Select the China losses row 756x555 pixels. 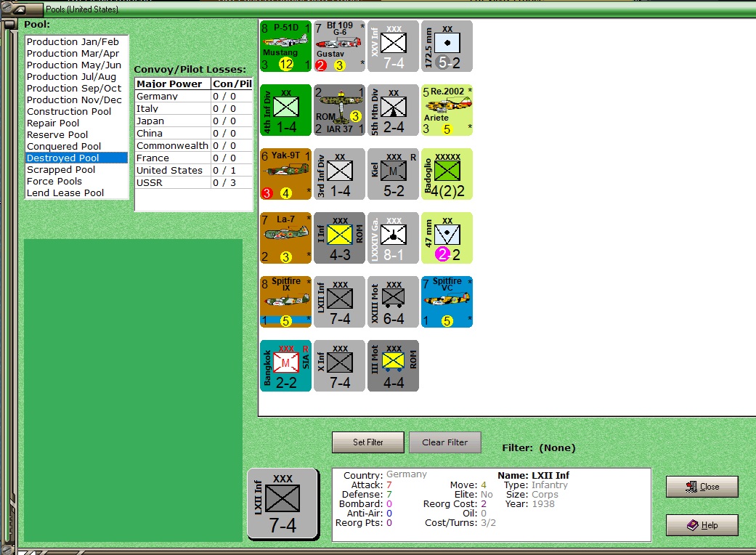click(194, 133)
